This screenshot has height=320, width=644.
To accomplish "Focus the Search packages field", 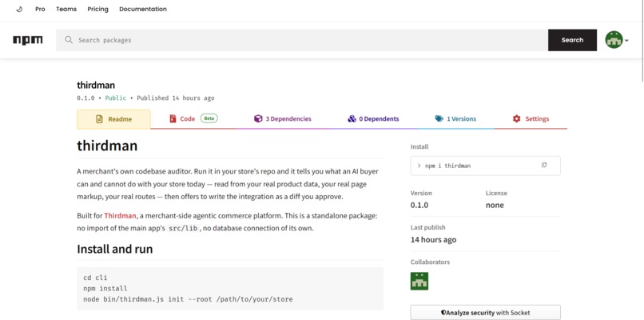I will pos(302,40).
